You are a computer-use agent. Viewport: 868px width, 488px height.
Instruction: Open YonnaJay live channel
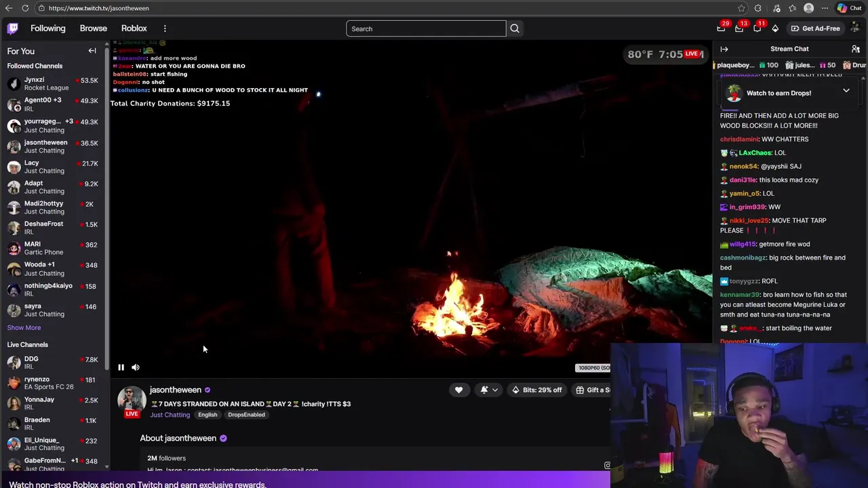coord(53,403)
